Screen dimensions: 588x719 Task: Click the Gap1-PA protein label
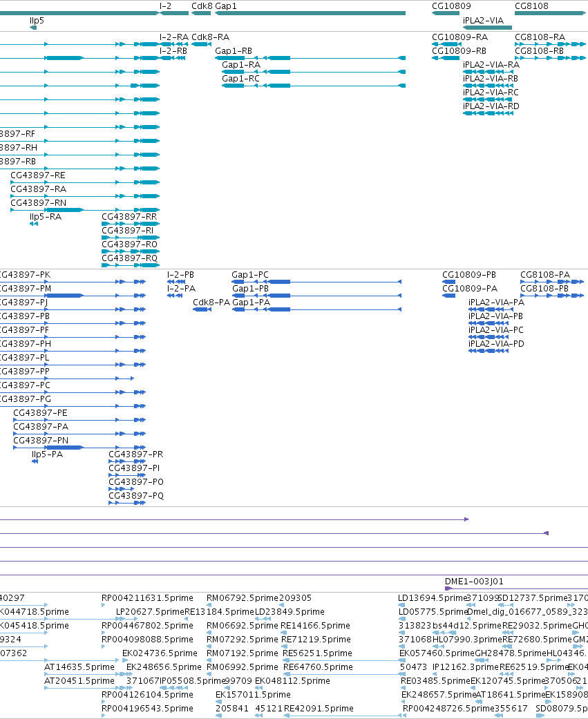tap(252, 303)
